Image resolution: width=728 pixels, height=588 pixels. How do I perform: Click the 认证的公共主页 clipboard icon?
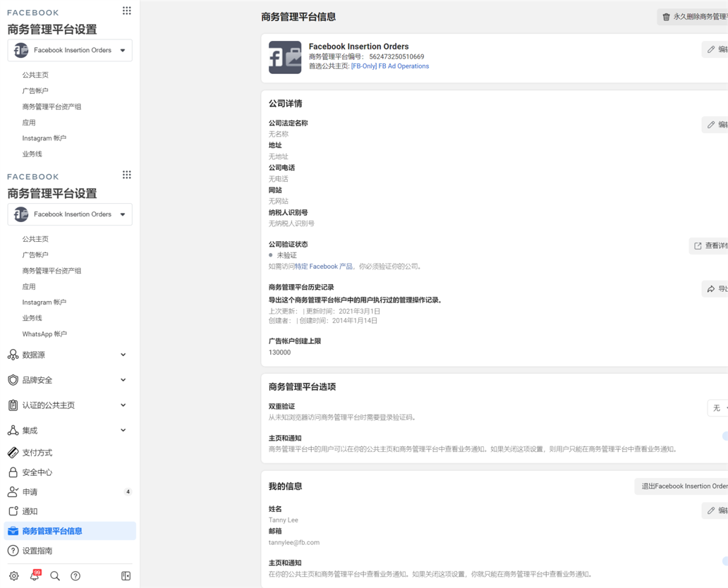point(13,405)
